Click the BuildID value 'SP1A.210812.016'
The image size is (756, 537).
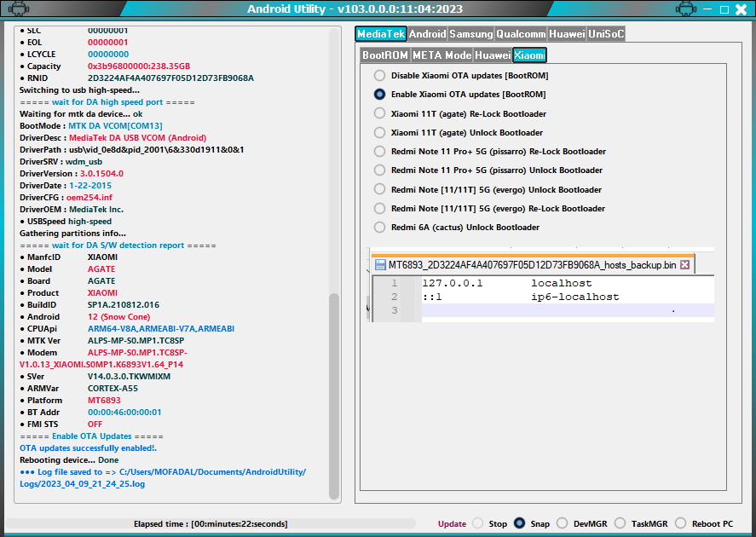pos(124,305)
